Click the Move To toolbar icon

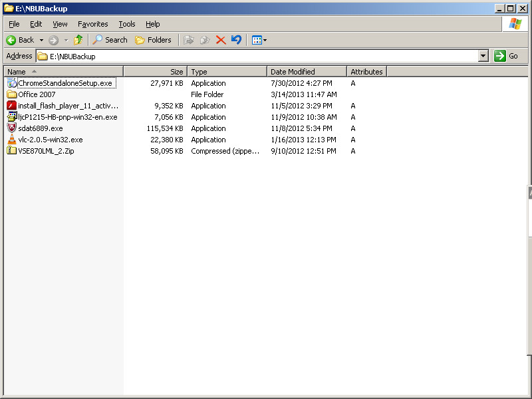click(x=189, y=40)
